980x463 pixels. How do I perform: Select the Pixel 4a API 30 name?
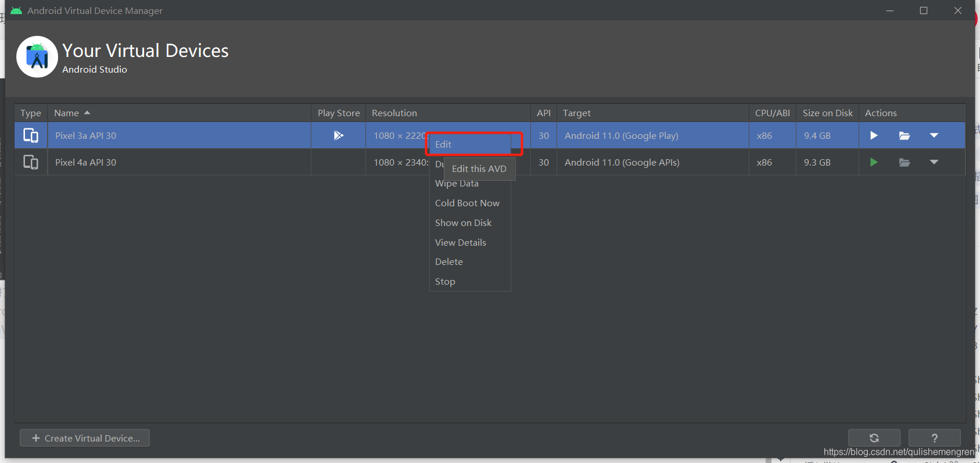(86, 162)
